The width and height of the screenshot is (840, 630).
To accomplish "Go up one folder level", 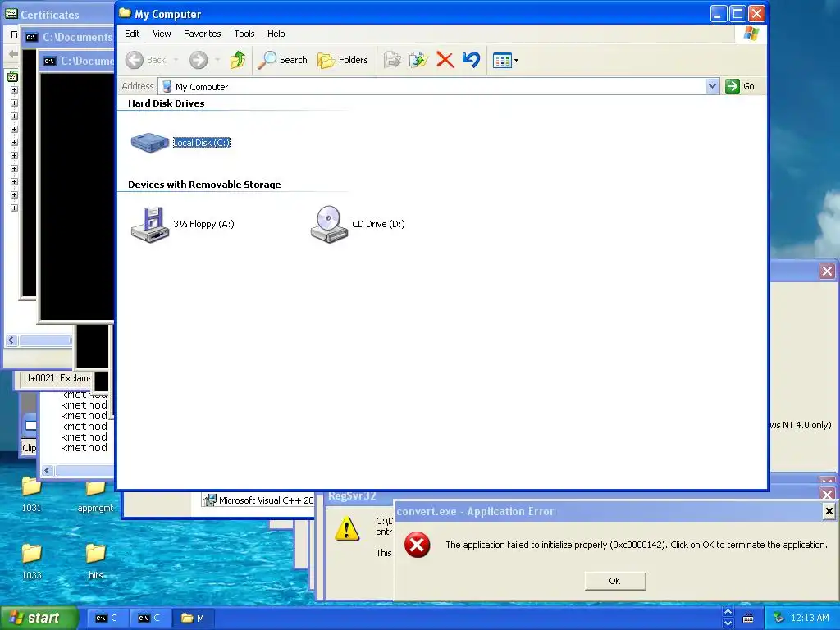I will [237, 60].
